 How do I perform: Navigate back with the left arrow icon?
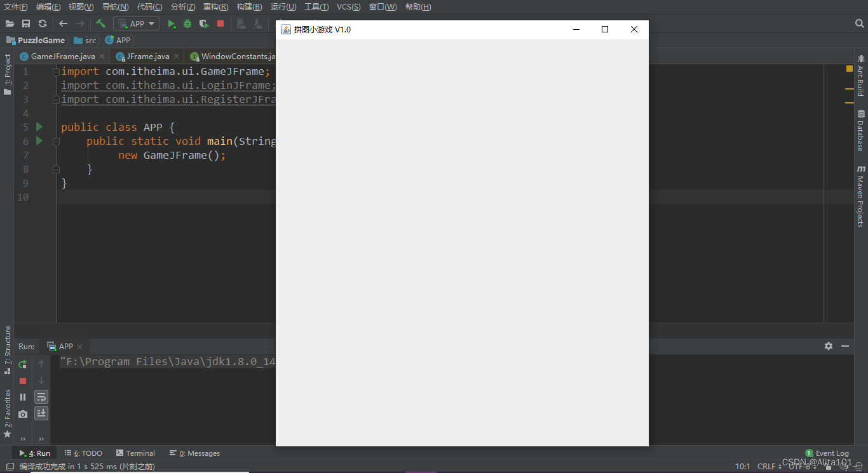63,23
